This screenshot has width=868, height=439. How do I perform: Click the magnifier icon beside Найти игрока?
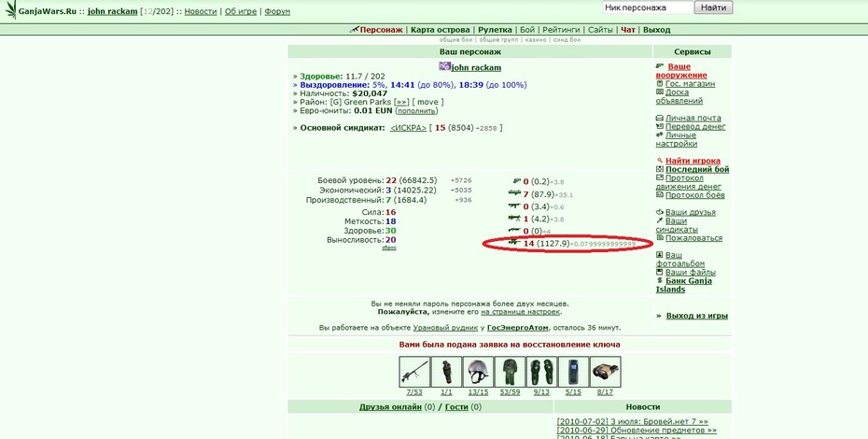(659, 161)
